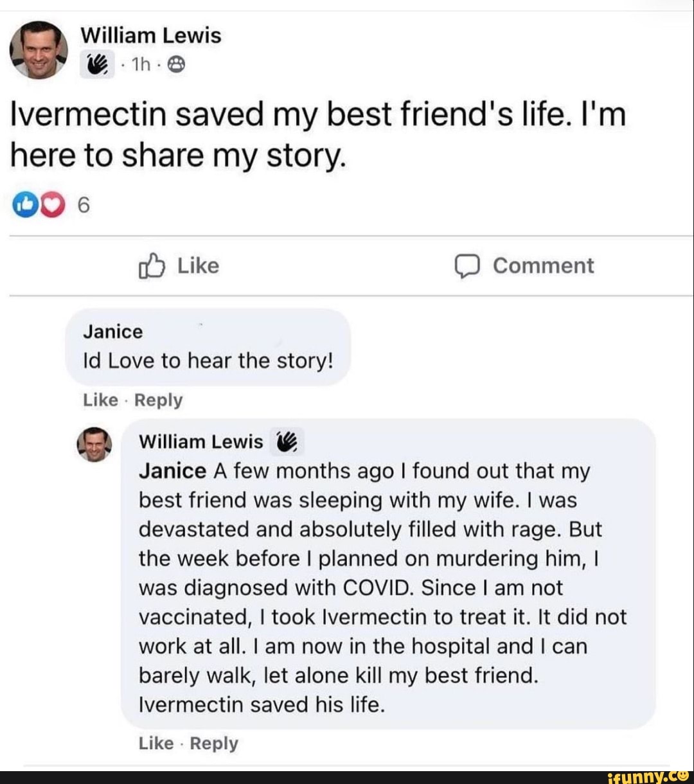
Task: Click the post author's profile picture at top
Action: [x=39, y=49]
